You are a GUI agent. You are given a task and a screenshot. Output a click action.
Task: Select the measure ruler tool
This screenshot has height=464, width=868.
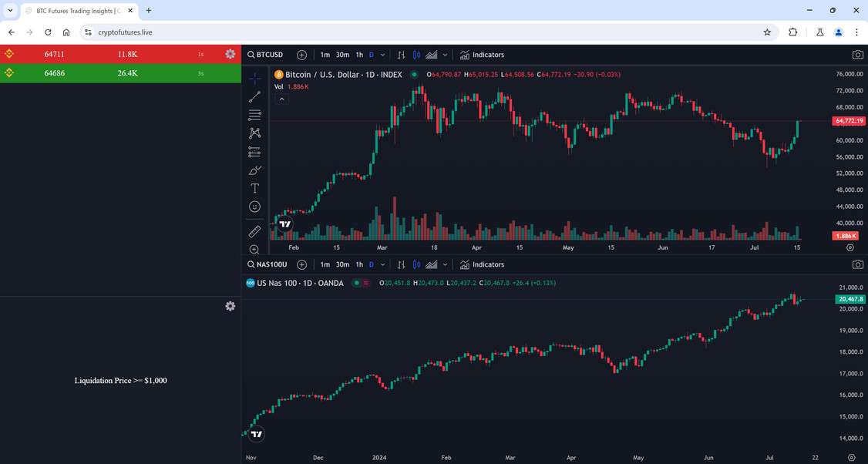[x=254, y=231]
